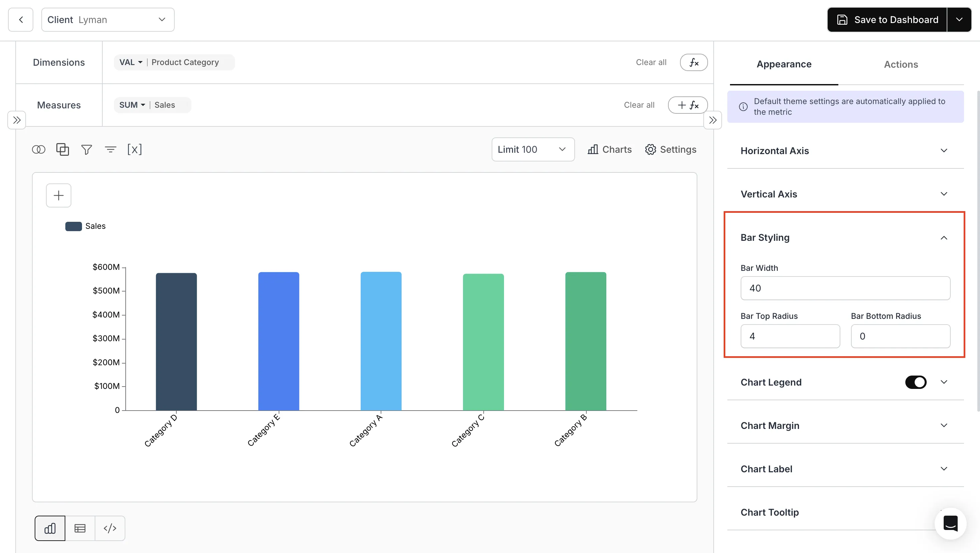This screenshot has height=553, width=980.
Task: Open the chat support widget
Action: (950, 524)
